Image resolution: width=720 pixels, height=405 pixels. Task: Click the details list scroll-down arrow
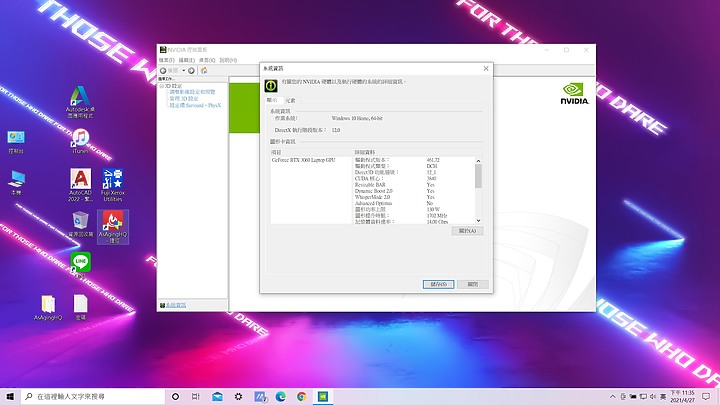(x=478, y=220)
